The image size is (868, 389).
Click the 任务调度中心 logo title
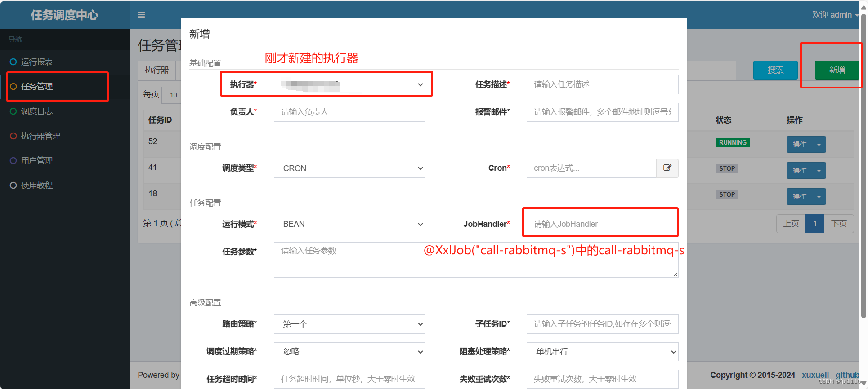click(x=65, y=15)
